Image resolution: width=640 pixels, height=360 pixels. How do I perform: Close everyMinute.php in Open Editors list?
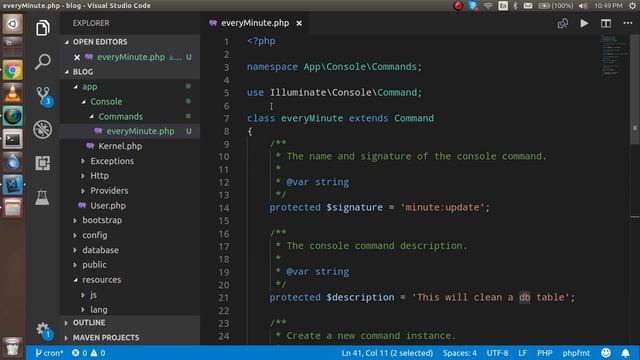click(x=77, y=57)
